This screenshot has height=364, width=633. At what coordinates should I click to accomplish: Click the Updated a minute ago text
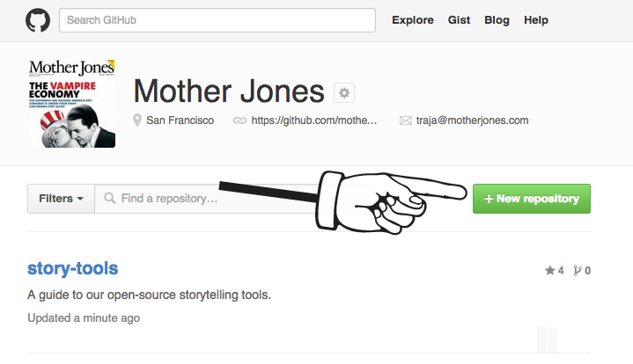[x=84, y=318]
